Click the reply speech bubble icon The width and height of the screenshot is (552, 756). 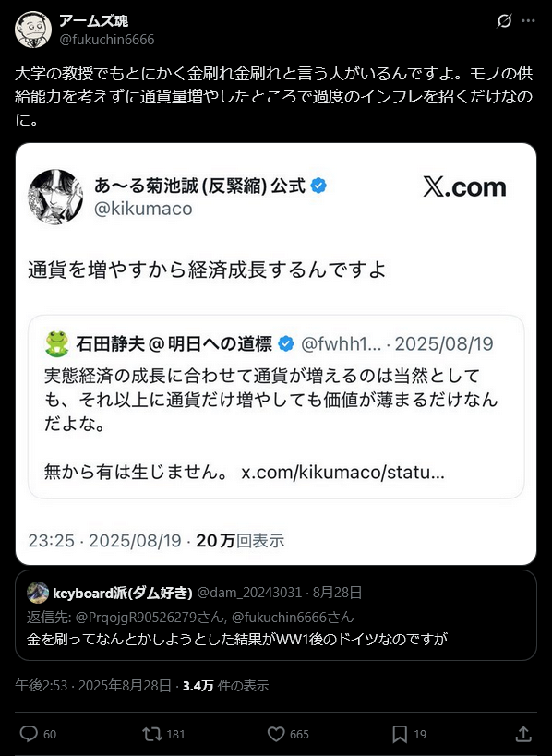(29, 734)
